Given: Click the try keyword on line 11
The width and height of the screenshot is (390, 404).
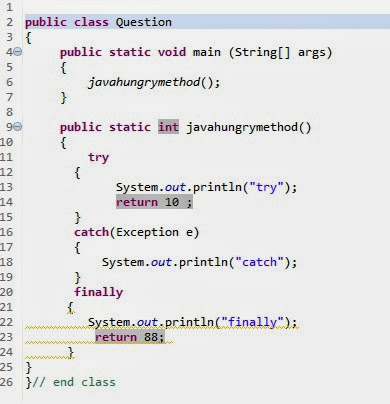Looking at the screenshot, I should [98, 157].
